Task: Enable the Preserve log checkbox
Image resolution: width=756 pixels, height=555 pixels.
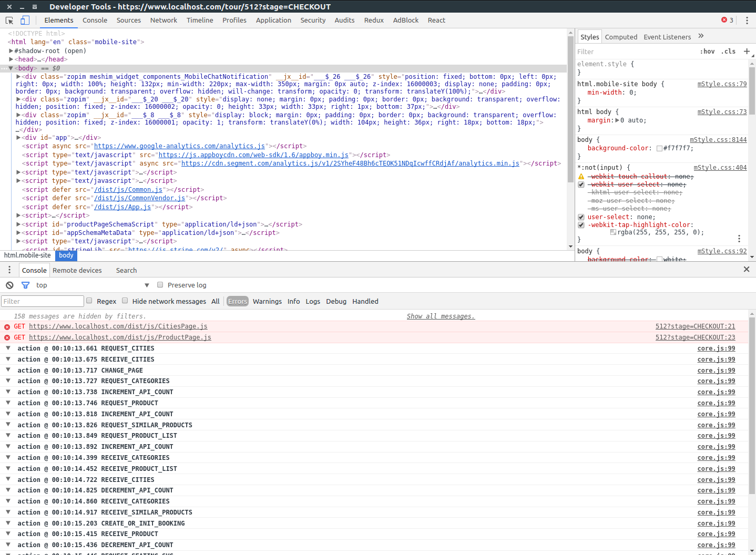Action: pyautogui.click(x=160, y=285)
